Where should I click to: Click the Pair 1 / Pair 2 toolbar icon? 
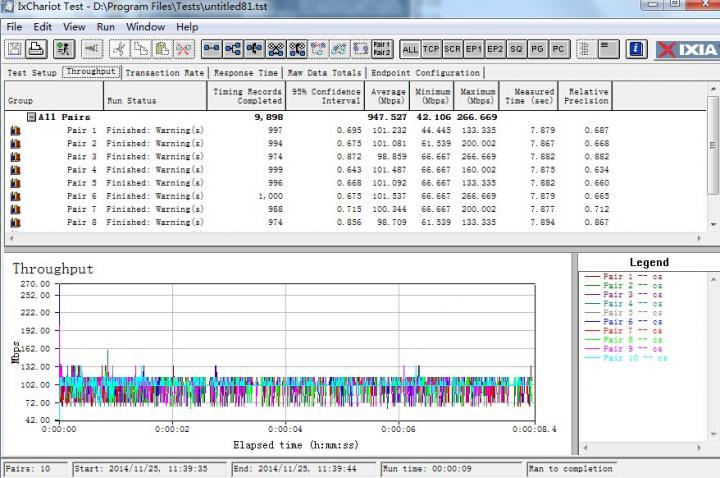click(x=382, y=49)
